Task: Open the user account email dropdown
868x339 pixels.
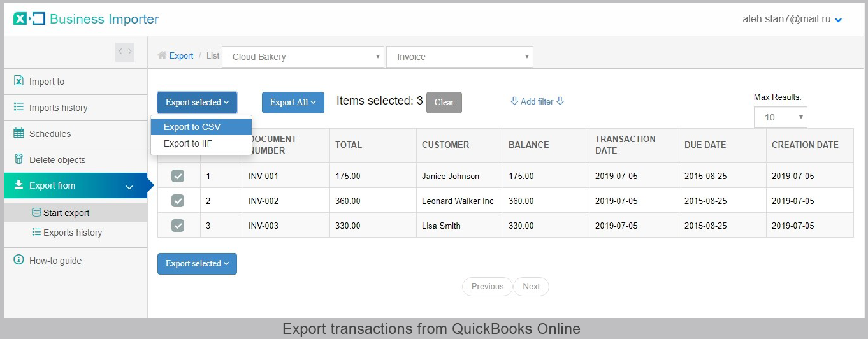Action: (x=792, y=19)
